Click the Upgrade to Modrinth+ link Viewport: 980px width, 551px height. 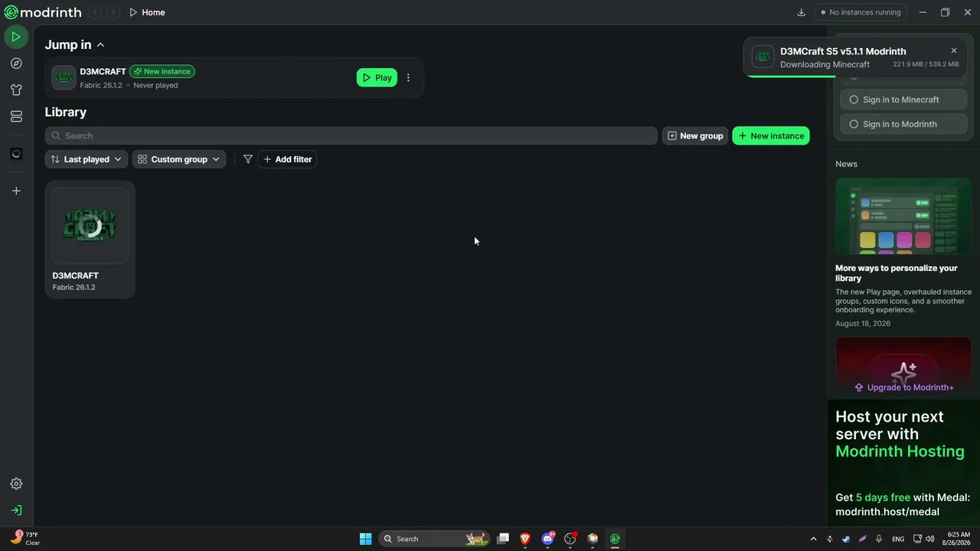tap(904, 387)
